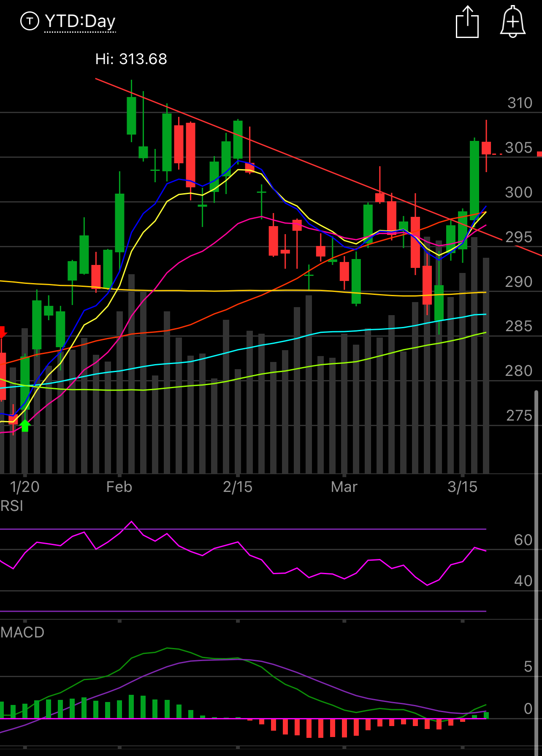Tap the latest red candlestick near 305
542x756 pixels.
[486, 148]
